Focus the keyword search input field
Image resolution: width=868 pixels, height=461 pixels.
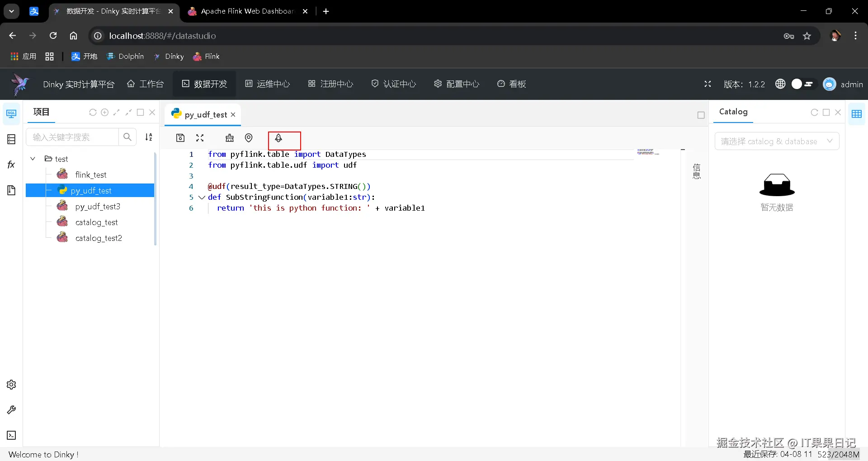coord(72,137)
